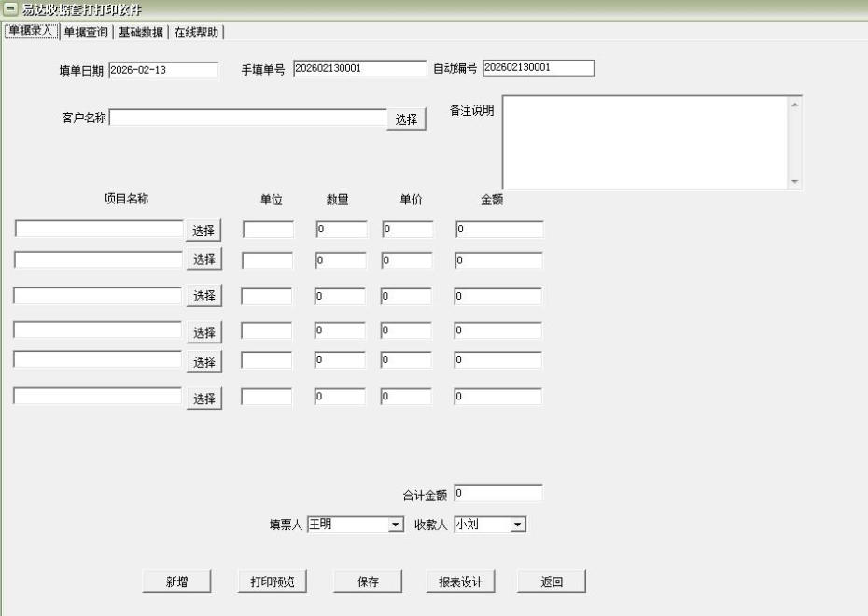Open the 单据查询 tab
The width and height of the screenshot is (868, 616).
pos(86,32)
